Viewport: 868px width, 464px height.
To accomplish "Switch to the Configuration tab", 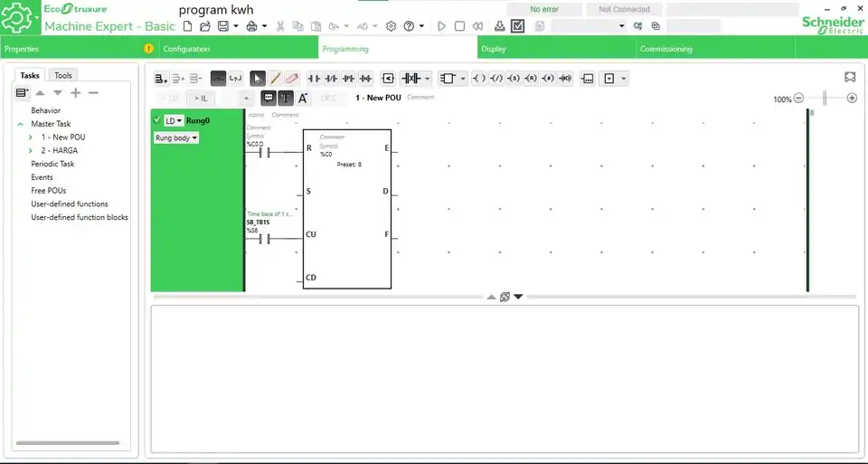I will [239, 49].
